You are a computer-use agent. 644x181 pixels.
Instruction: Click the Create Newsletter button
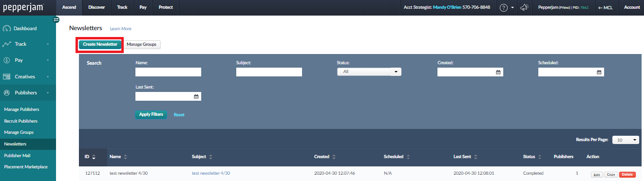point(100,44)
